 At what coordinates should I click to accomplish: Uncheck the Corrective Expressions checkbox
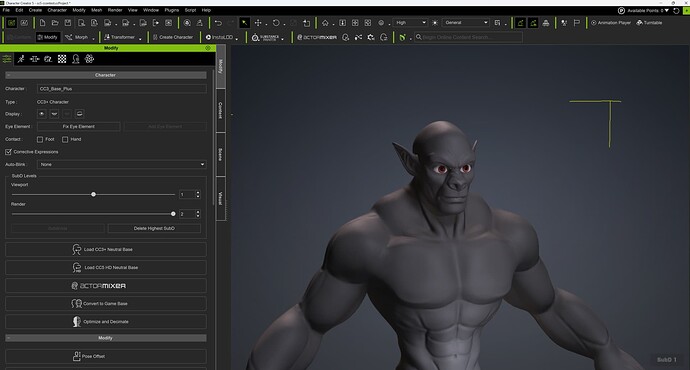pos(8,152)
